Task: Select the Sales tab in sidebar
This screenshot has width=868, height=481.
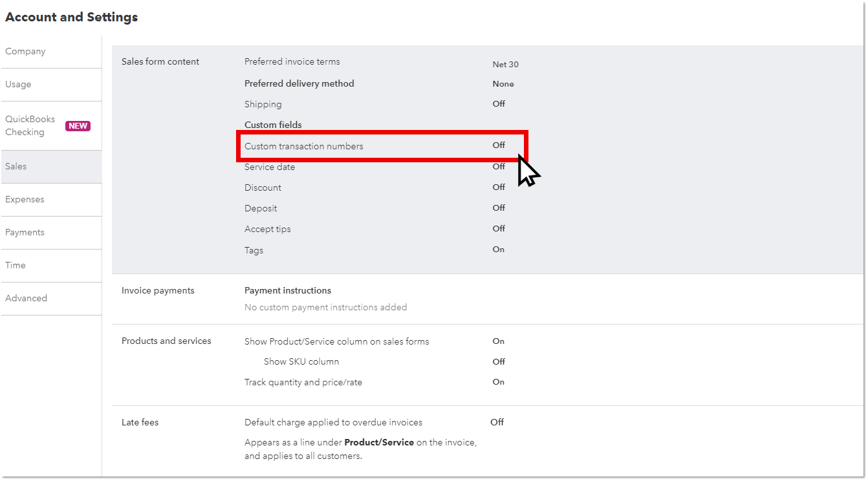Action: tap(16, 167)
